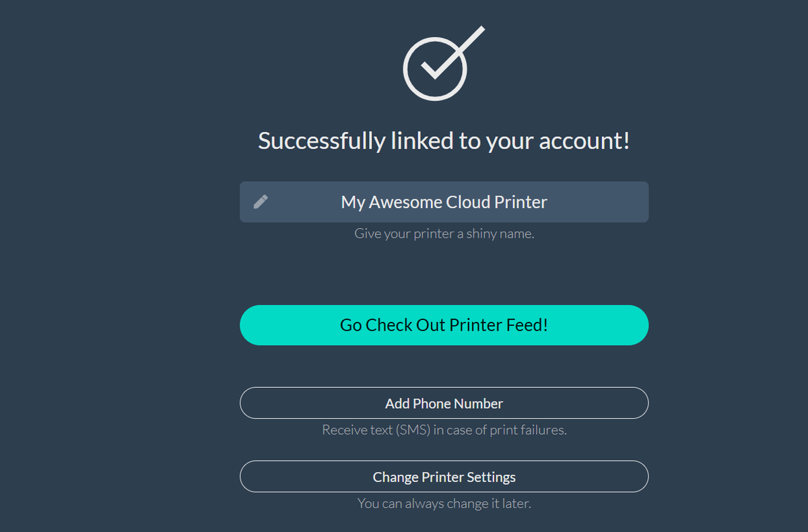Click the Add Phone Number button
808x532 pixels.
[444, 403]
